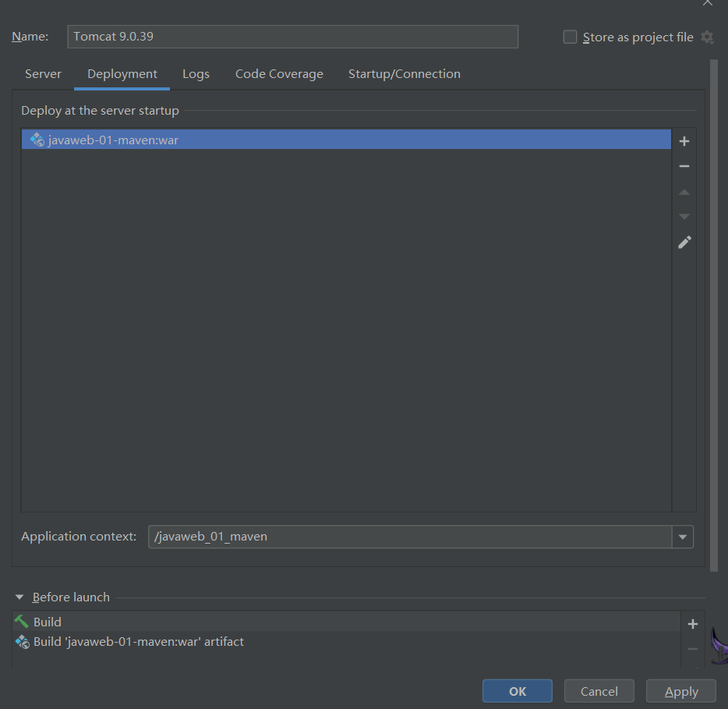Select the javaweb-01-maven:war deployment row
This screenshot has width=728, height=709.
pyautogui.click(x=346, y=140)
